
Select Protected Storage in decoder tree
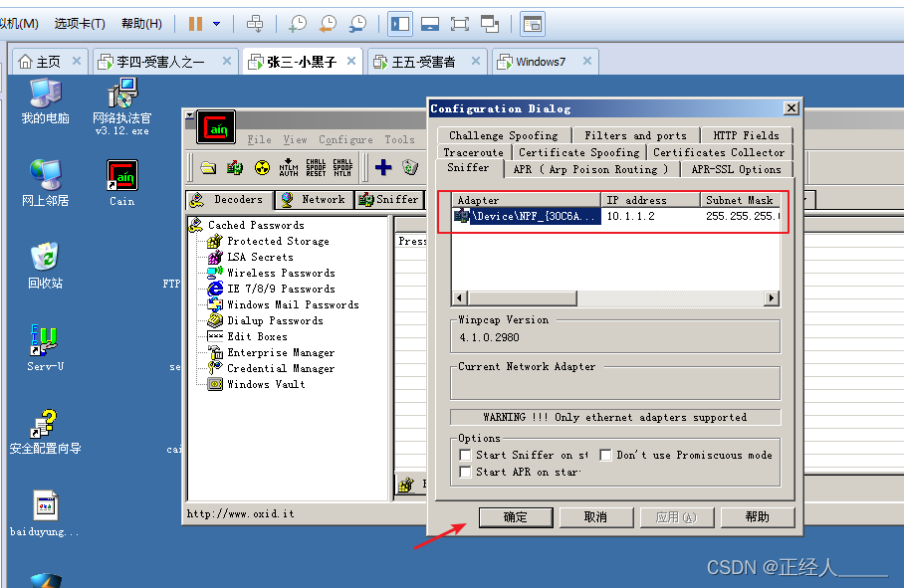coord(278,242)
